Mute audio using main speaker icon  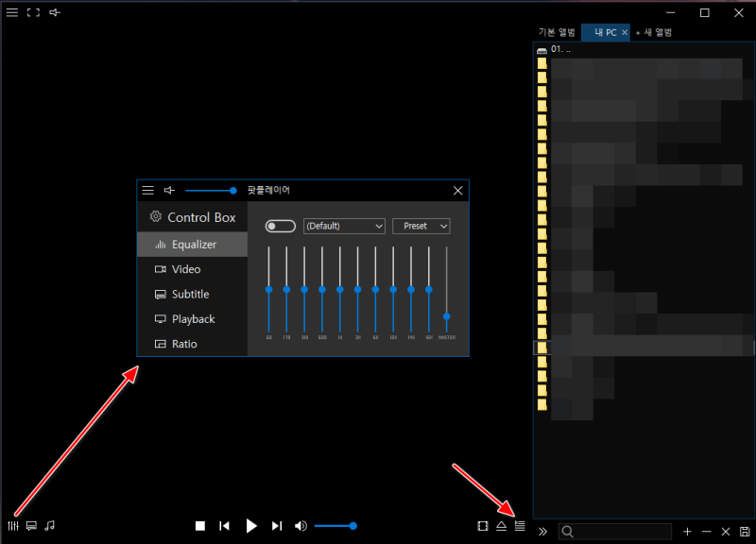point(301,526)
